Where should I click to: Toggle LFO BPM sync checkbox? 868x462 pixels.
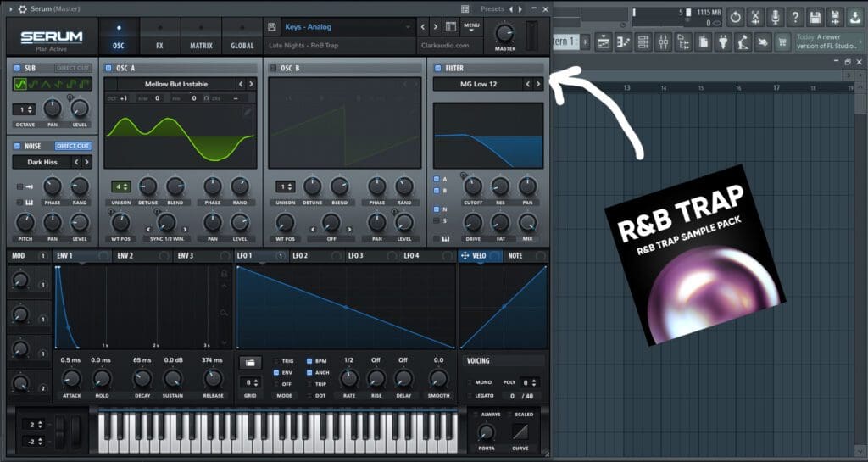309,361
